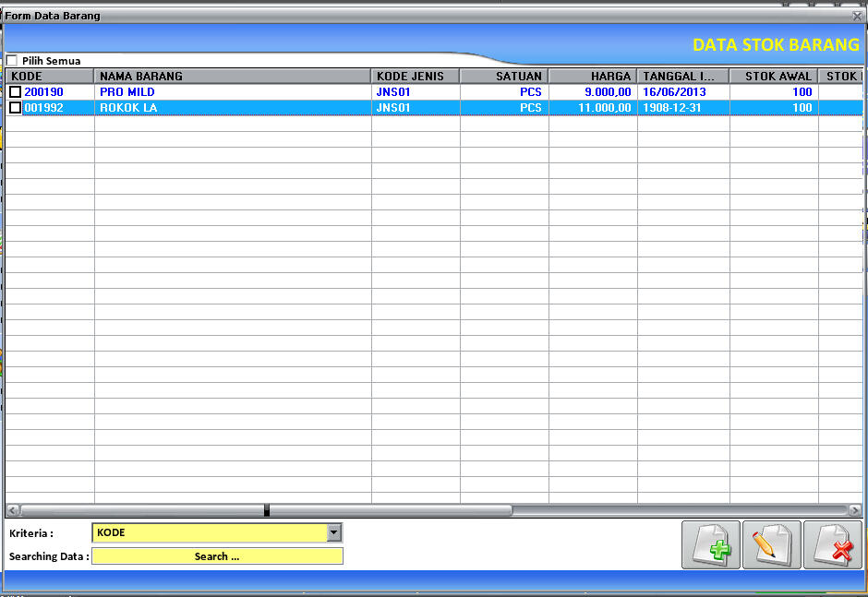Check the box for row 200190
Image resolution: width=868 pixels, height=597 pixels.
click(16, 92)
